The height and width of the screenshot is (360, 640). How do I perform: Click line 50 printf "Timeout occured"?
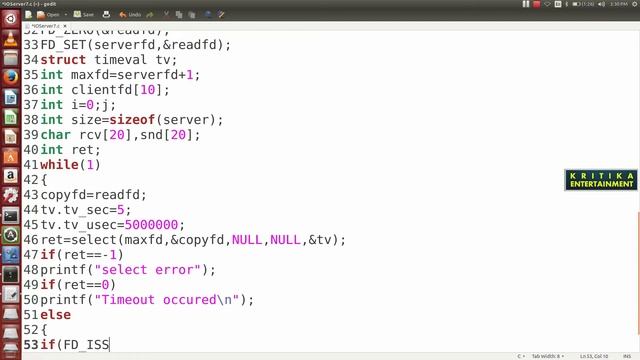(147, 300)
